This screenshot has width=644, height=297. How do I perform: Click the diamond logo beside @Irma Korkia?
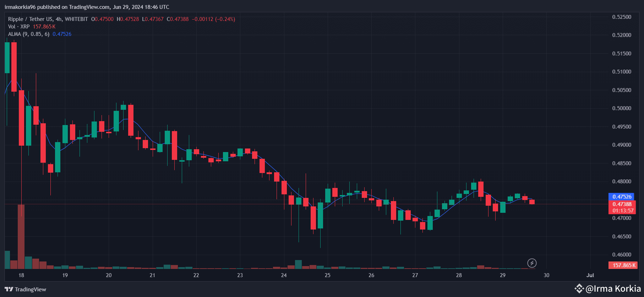click(579, 288)
